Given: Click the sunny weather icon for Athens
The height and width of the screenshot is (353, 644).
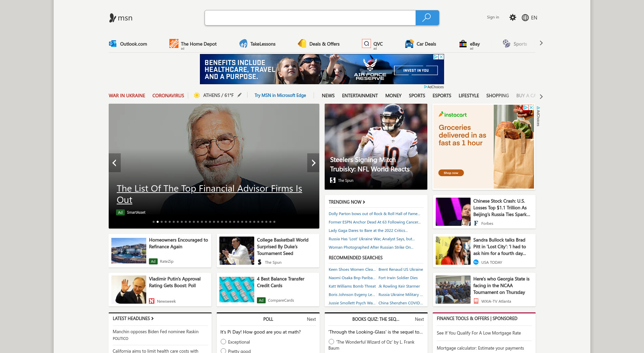Looking at the screenshot, I should (197, 95).
